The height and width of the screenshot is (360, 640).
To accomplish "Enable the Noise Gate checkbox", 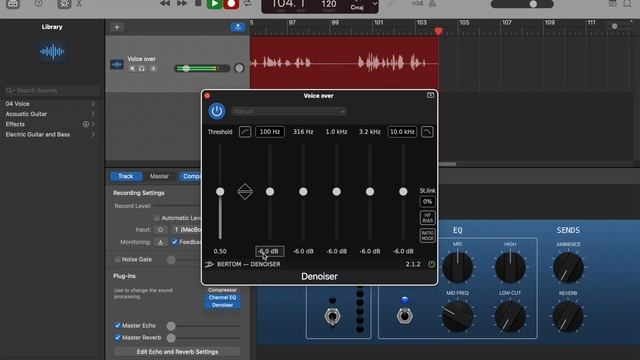I will pyautogui.click(x=118, y=259).
